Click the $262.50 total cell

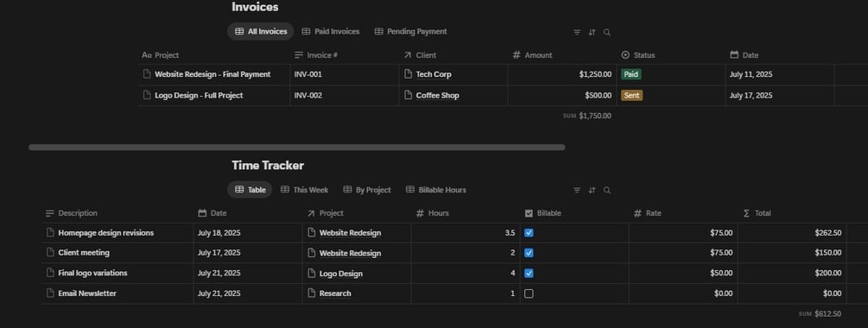pos(792,233)
